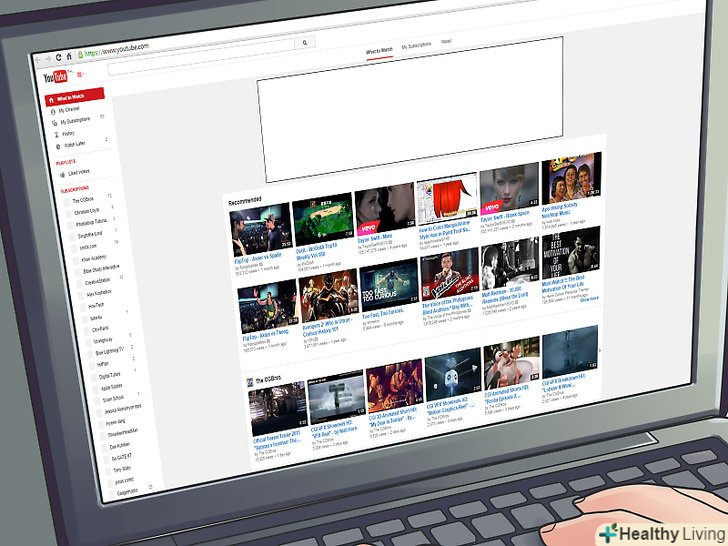
Task: Open FlipTop Aklas vs Tweng thumbnail
Action: (267, 306)
